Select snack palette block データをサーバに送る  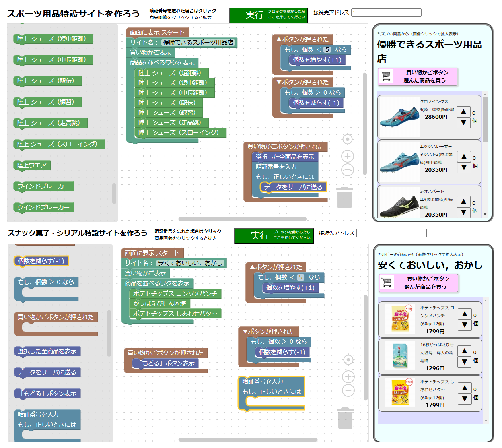[47, 372]
